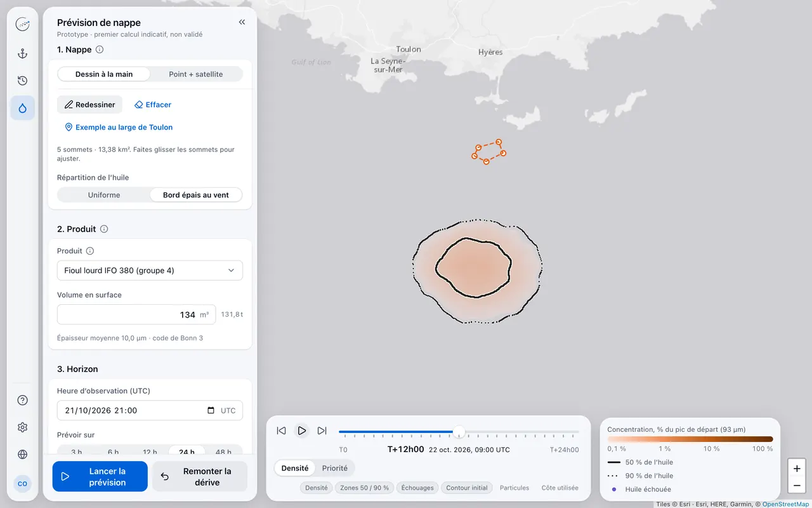Zoom out on the map
Image resolution: width=812 pixels, height=508 pixels.
coord(797,486)
